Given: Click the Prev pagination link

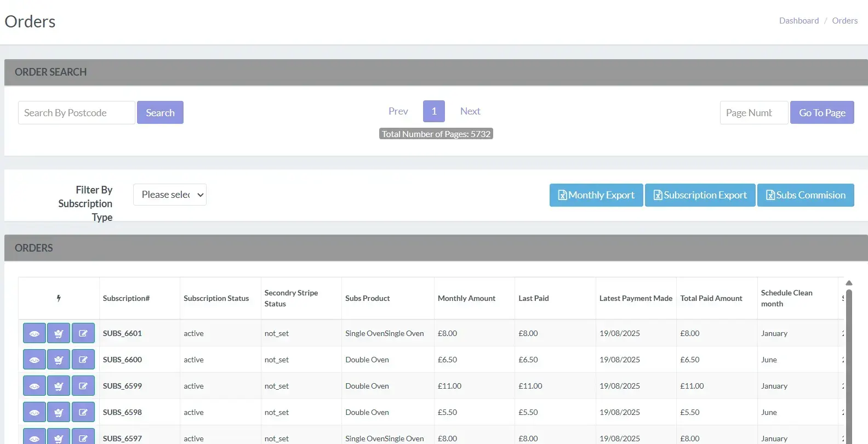Looking at the screenshot, I should (398, 111).
